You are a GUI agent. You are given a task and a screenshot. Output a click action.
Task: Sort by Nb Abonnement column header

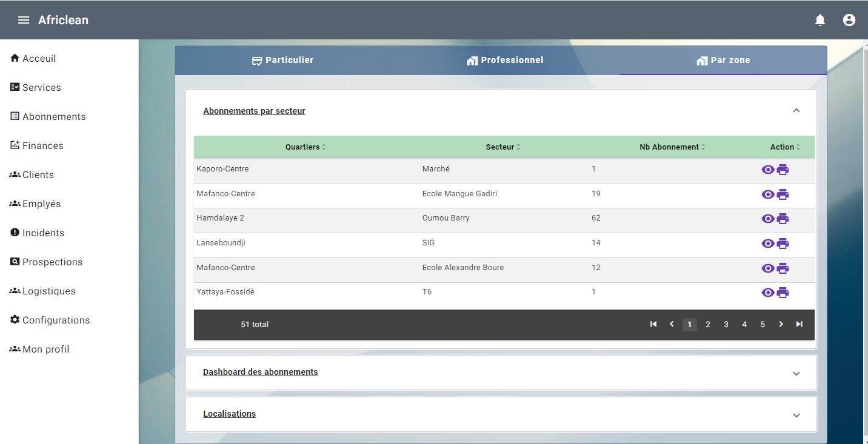tap(672, 147)
